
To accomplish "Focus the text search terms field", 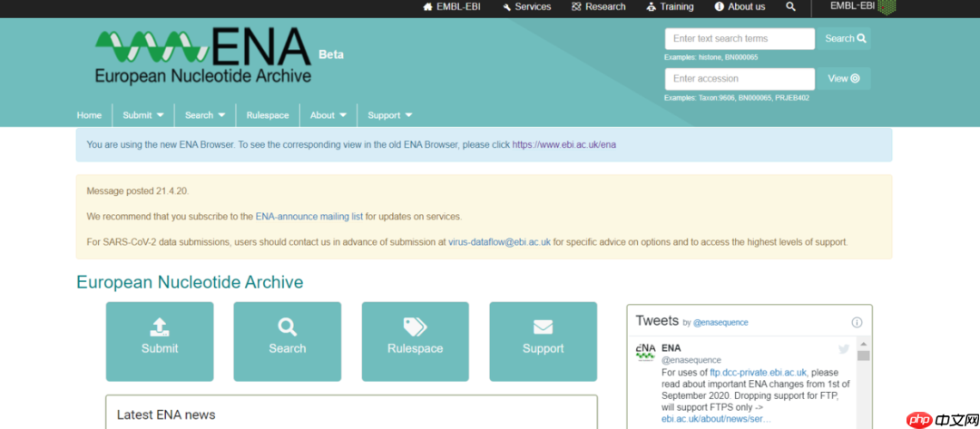I will (x=740, y=39).
